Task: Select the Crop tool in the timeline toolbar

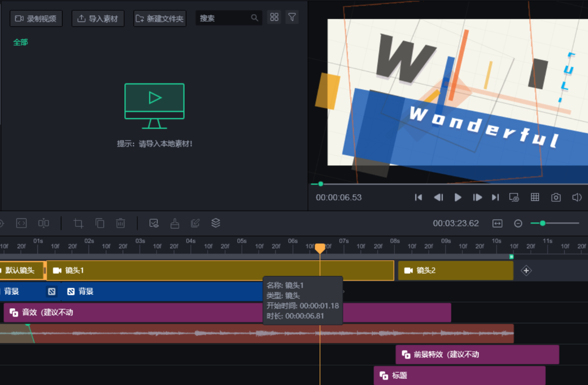Action: pyautogui.click(x=78, y=223)
